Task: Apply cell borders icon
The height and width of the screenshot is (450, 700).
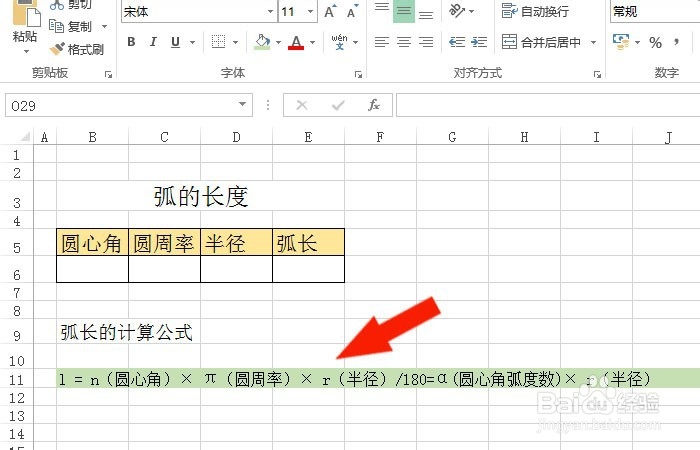Action: 218,42
